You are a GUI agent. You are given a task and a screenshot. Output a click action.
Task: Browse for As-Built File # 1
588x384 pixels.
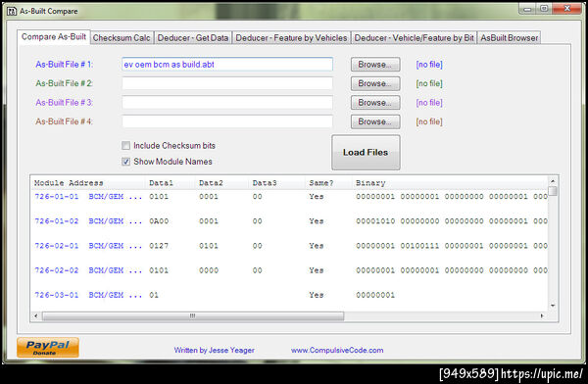pos(375,64)
